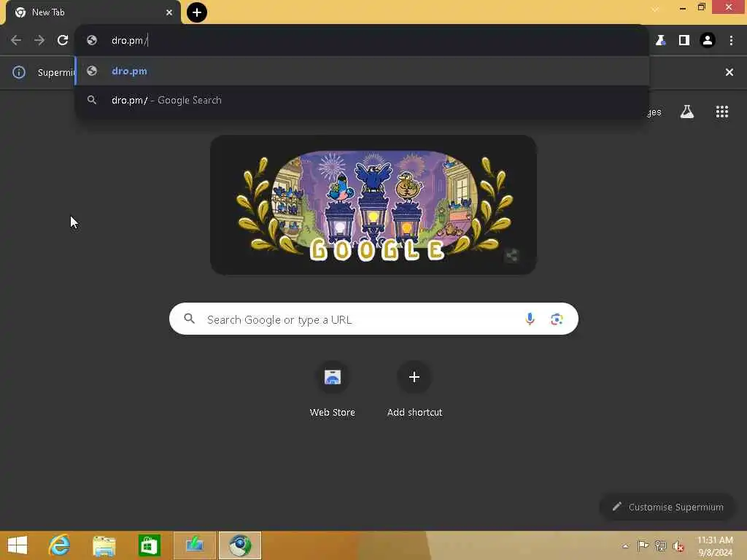
Task: Toggle the side panel icon
Action: [x=684, y=41]
